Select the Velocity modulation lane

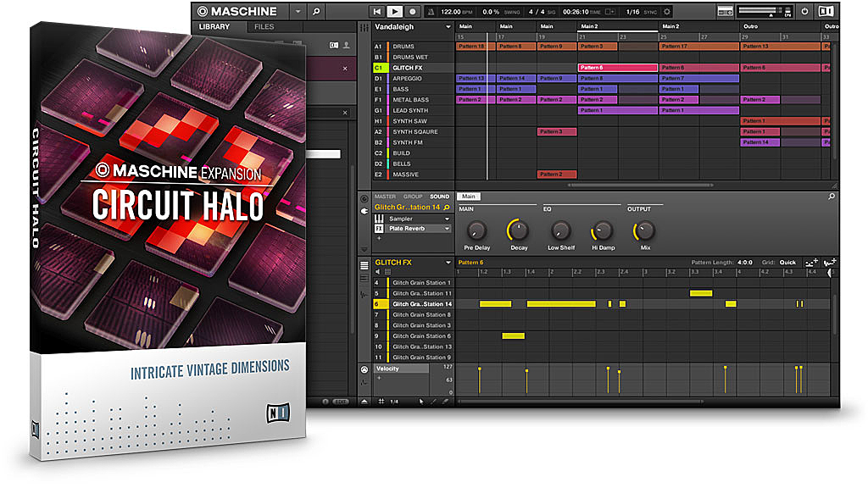tap(401, 369)
